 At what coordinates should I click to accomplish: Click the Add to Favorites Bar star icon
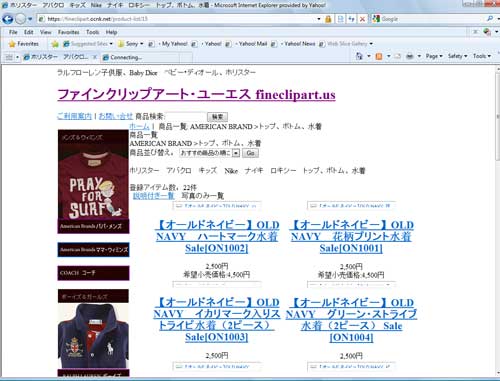pos(55,44)
